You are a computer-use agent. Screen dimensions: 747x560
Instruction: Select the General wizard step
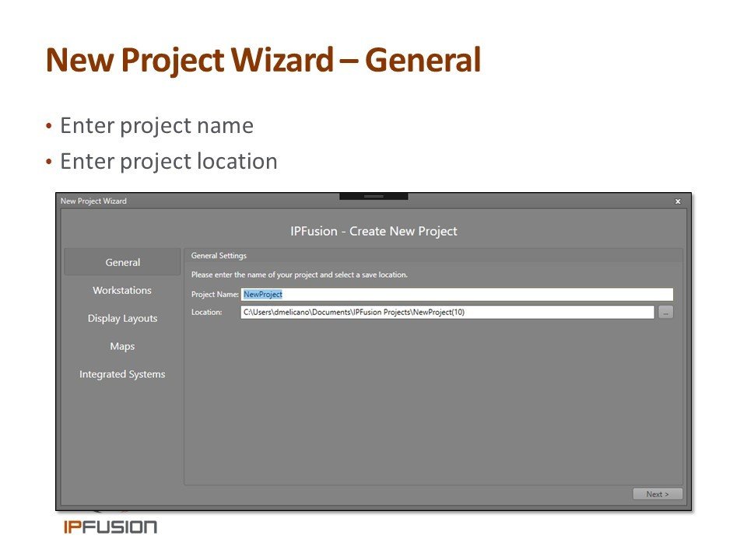point(122,262)
